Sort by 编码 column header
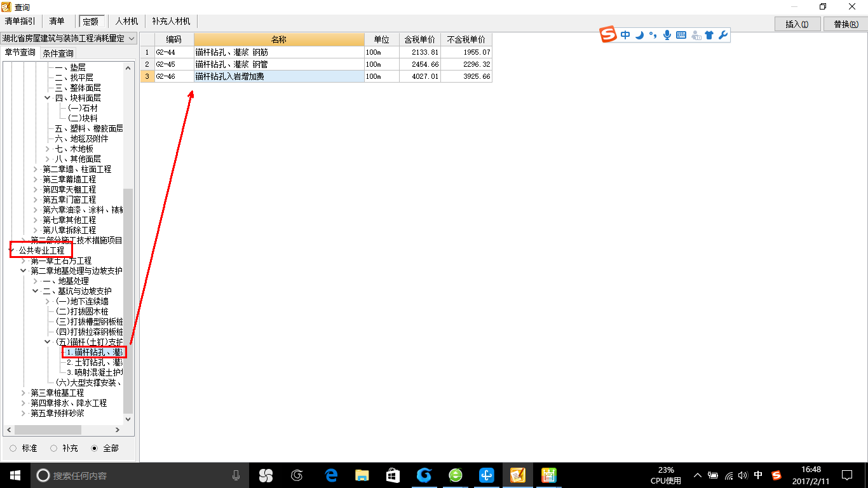868x488 pixels. pyautogui.click(x=174, y=39)
